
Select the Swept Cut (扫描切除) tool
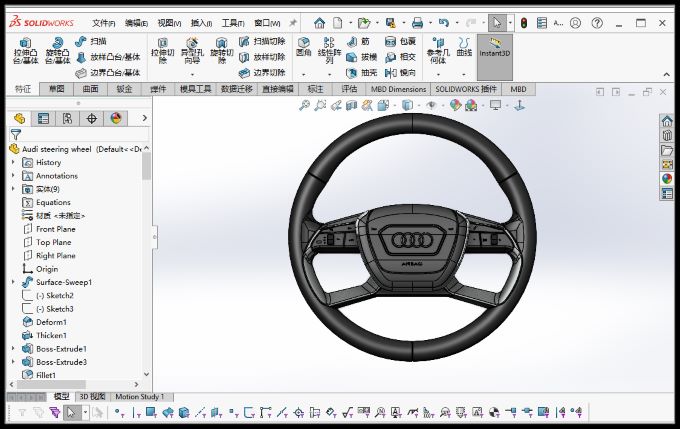(262, 41)
